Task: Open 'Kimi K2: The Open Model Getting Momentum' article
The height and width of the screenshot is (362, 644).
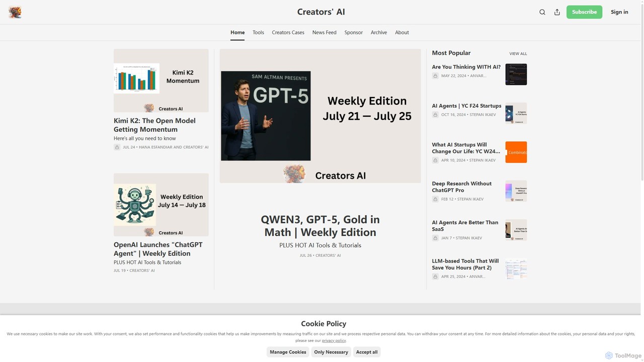Action: 154,125
